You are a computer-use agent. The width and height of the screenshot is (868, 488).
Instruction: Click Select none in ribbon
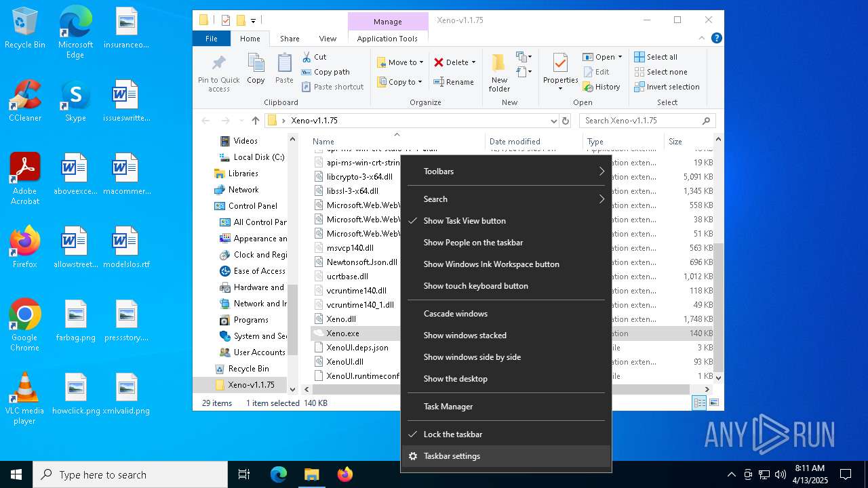click(660, 72)
